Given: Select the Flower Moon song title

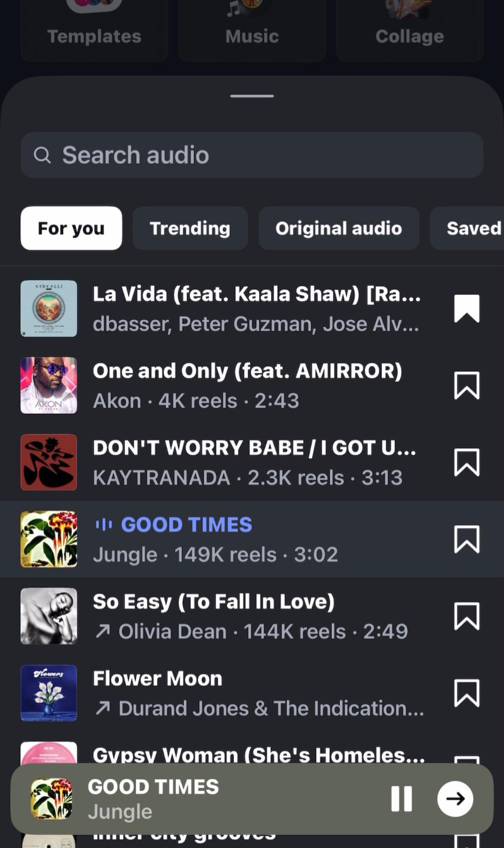Looking at the screenshot, I should pyautogui.click(x=157, y=678).
